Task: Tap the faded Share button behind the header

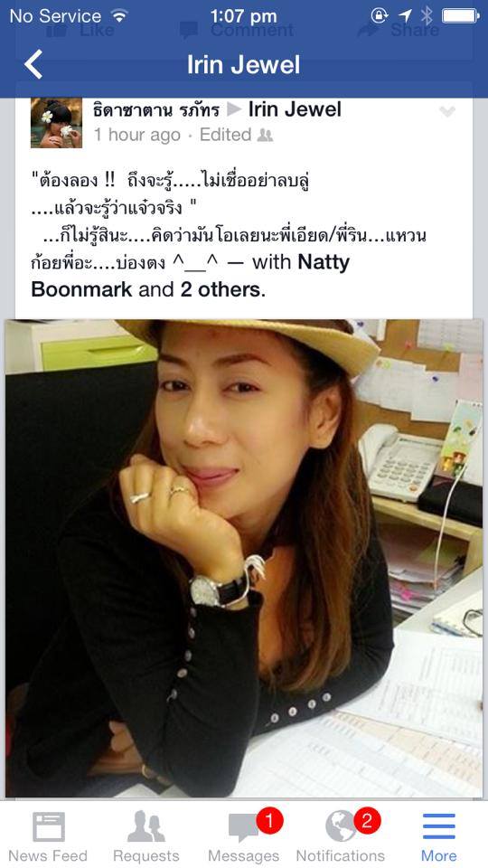Action: (399, 30)
